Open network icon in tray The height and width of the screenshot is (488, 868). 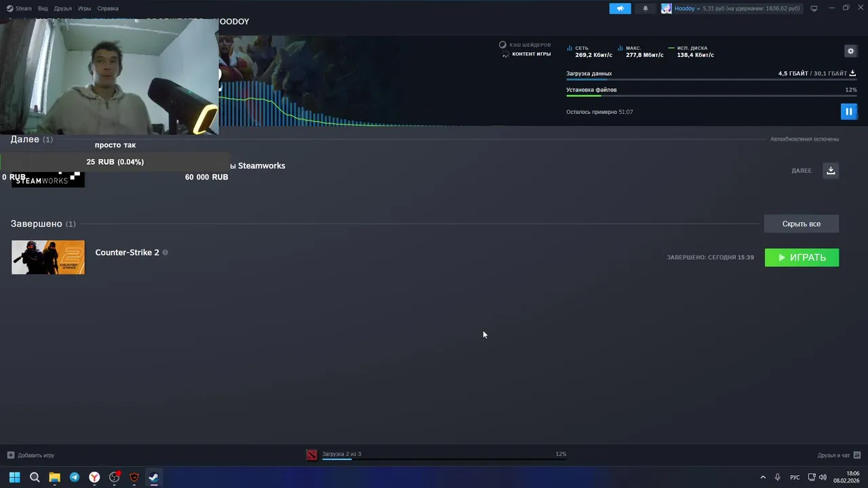coord(812,477)
